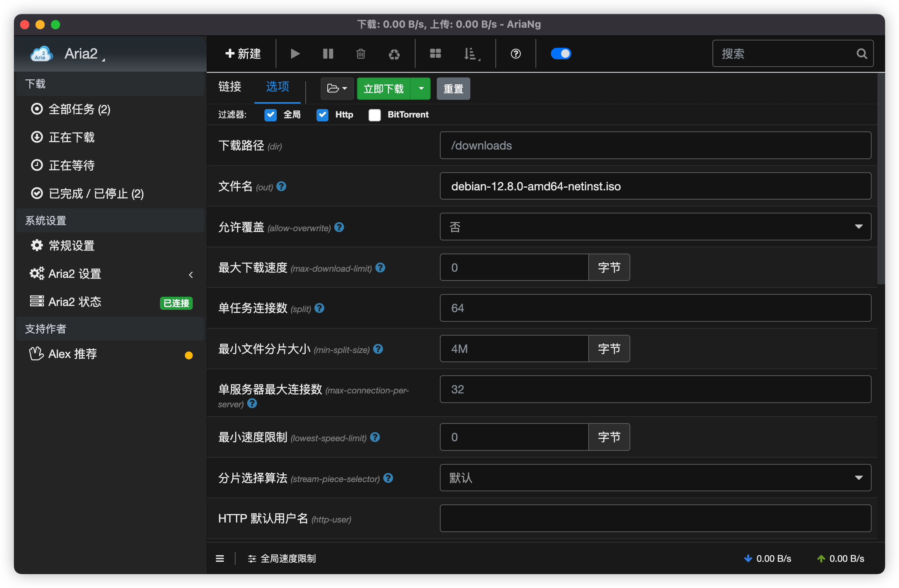Click the vertical scrollbar thumb
This screenshot has width=899, height=588.
click(x=881, y=179)
